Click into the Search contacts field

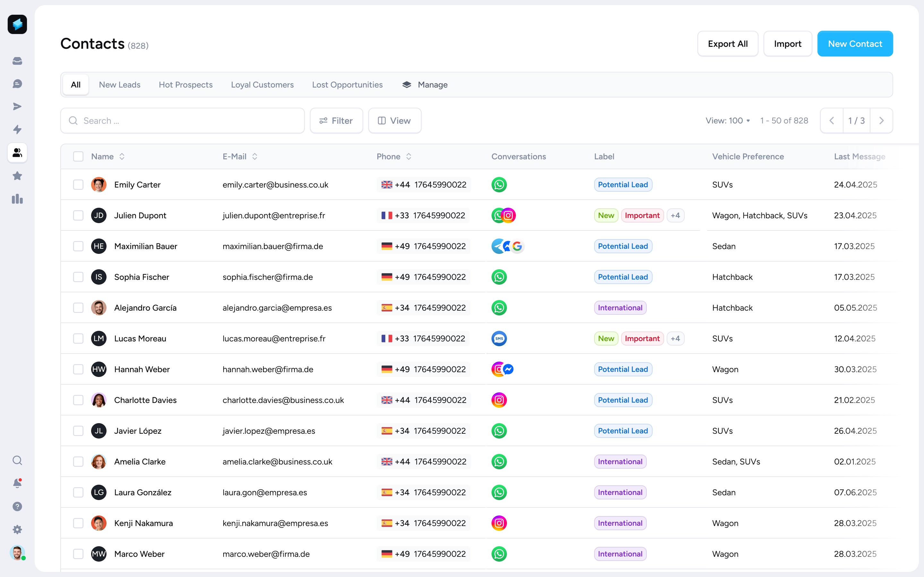coord(183,121)
